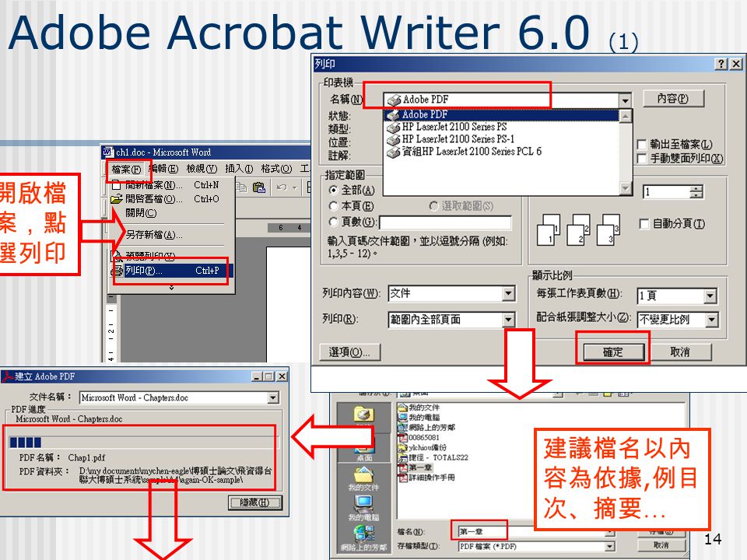Open the 編輯(E) menu in Word
Image resolution: width=747 pixels, height=560 pixels.
(x=163, y=169)
